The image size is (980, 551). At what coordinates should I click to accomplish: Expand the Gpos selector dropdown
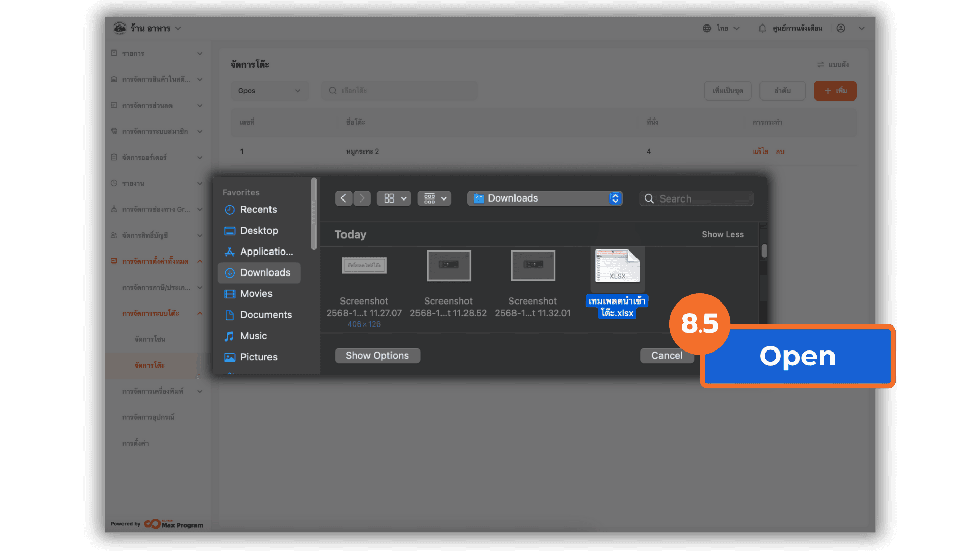click(269, 91)
